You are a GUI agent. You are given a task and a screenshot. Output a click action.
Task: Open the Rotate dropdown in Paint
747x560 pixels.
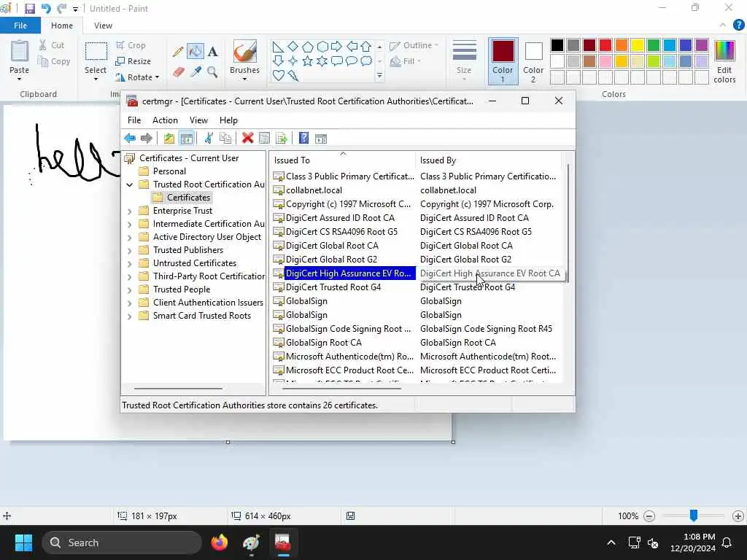click(137, 77)
